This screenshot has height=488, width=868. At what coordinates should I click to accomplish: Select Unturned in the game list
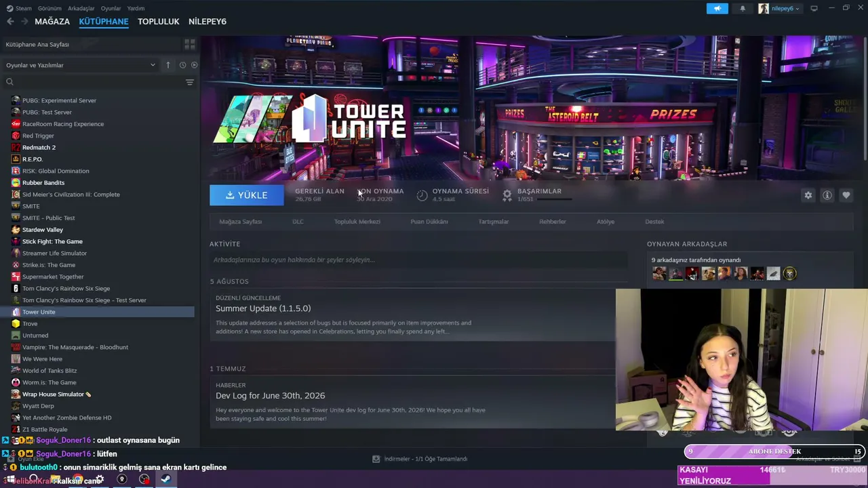[35, 335]
